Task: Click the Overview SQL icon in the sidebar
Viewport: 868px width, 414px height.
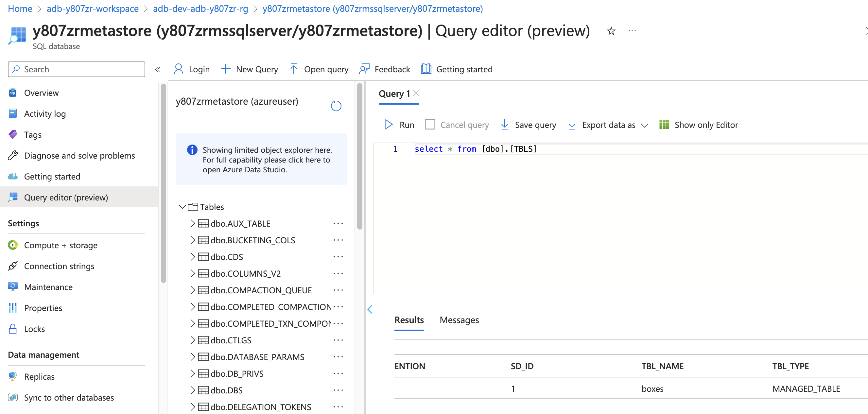Action: point(13,93)
